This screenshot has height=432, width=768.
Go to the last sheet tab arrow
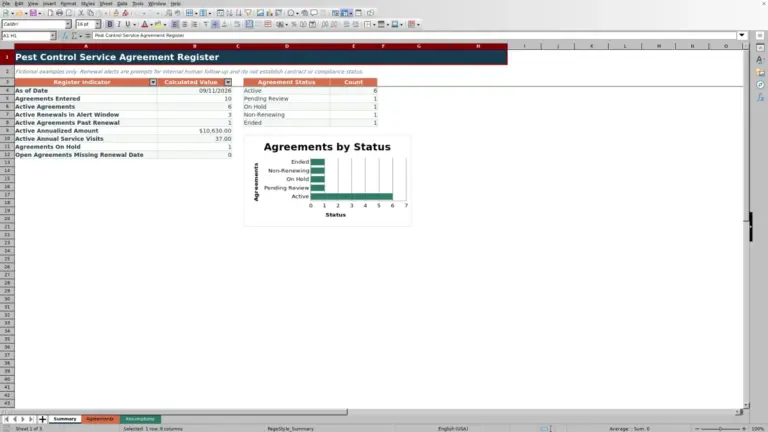coord(31,419)
